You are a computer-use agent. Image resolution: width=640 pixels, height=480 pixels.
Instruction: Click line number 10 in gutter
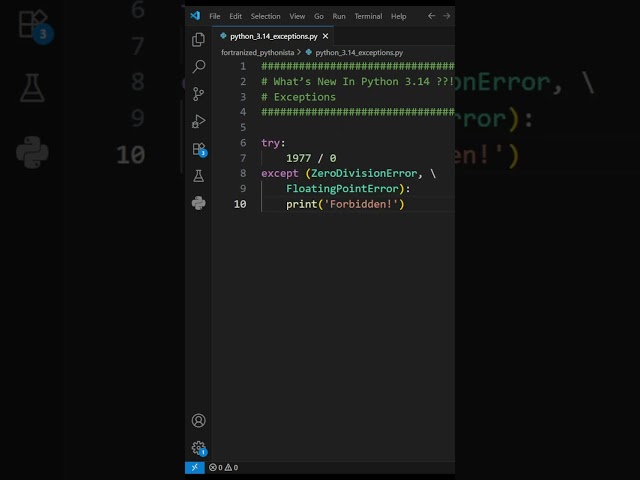240,204
